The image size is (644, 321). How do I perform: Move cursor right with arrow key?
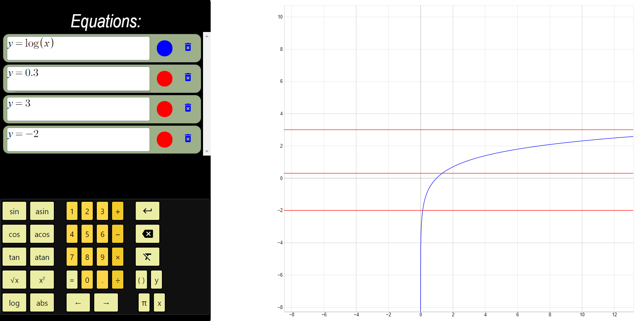point(106,303)
